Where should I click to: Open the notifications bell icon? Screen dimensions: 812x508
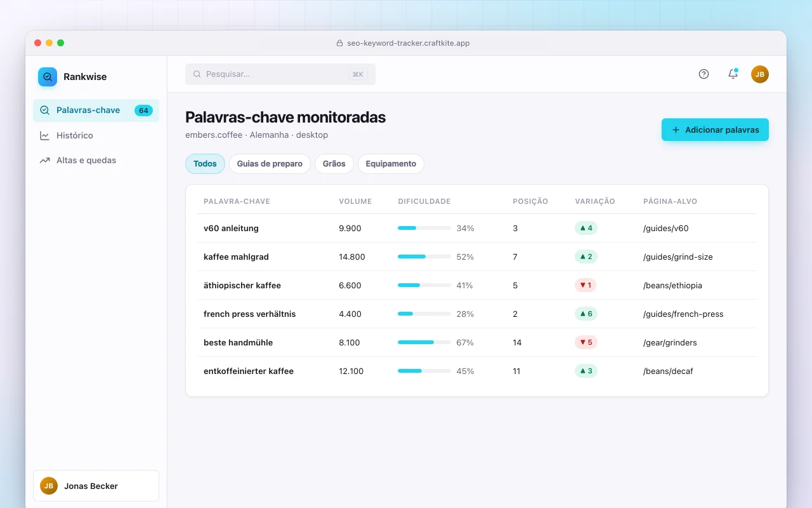[x=733, y=74]
